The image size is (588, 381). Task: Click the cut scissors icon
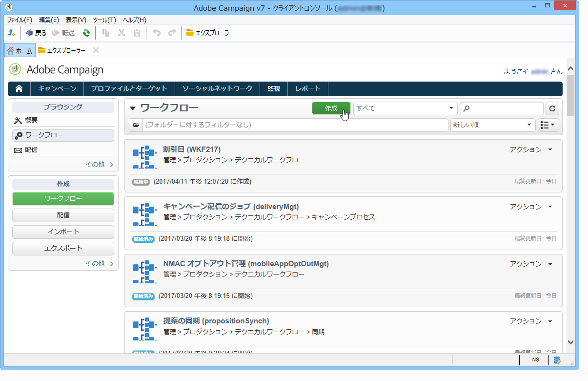(x=122, y=33)
